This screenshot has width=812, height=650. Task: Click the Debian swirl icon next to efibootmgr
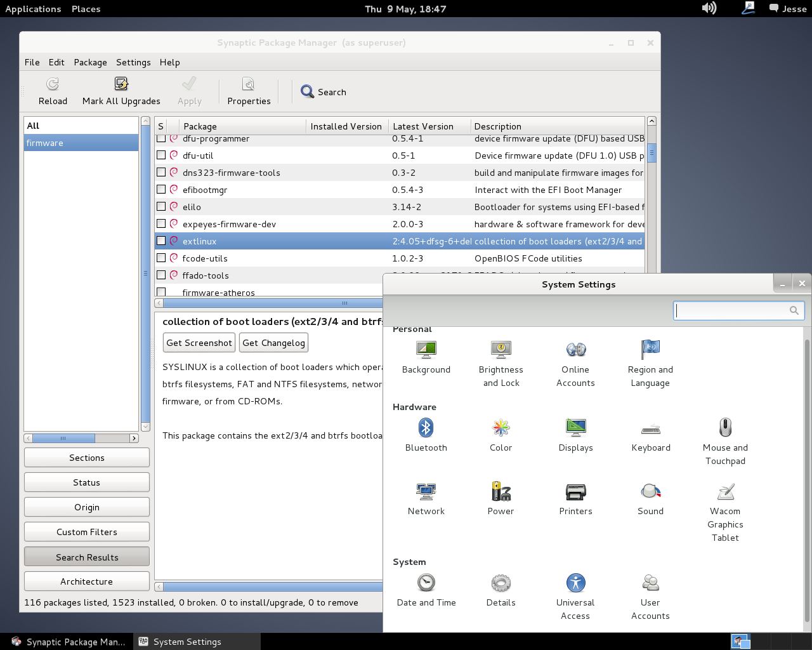tap(174, 189)
